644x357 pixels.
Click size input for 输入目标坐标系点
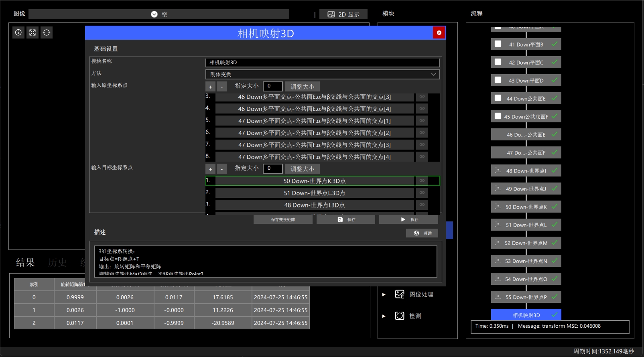[273, 168]
